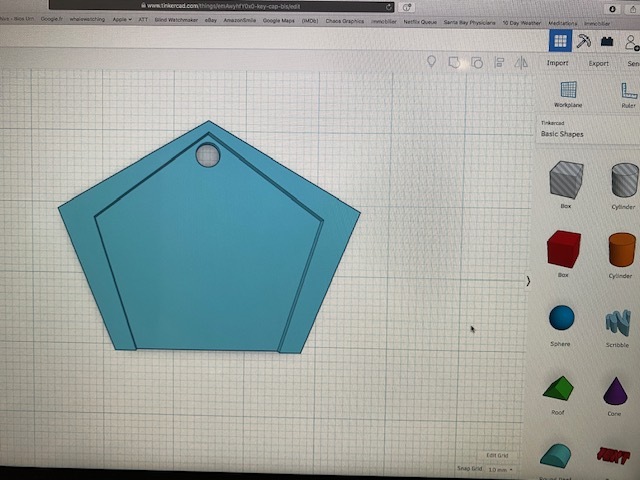Click the show all lightbulb icon
640x480 pixels.
[431, 62]
